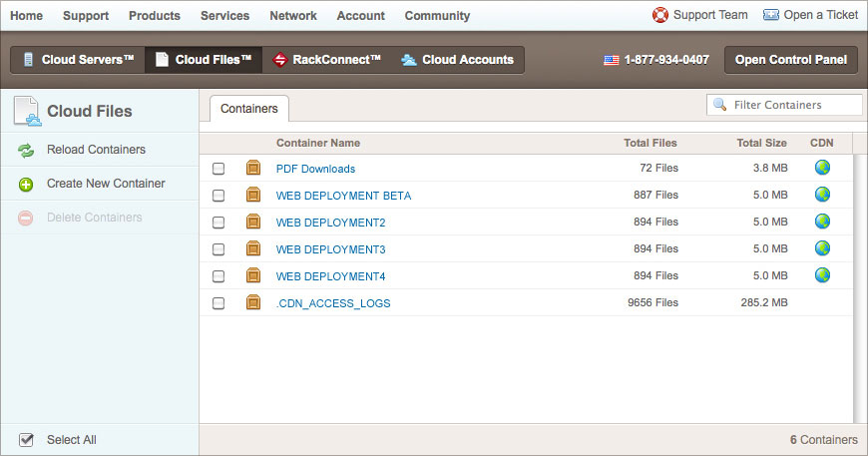
Task: Open the PDF Downloads container link
Action: tap(315, 169)
